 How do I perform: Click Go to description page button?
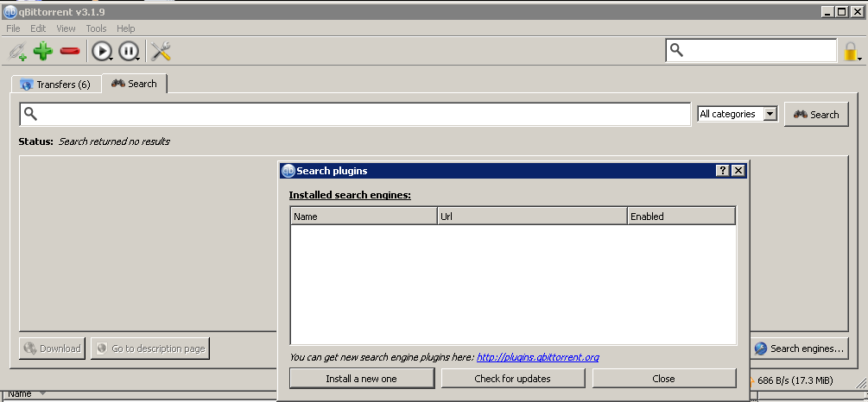[x=150, y=349]
